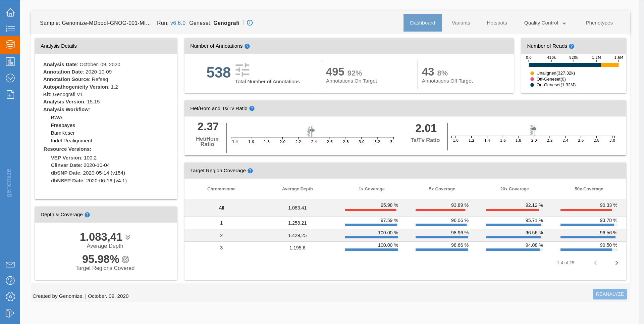This screenshot has width=644, height=324.
Task: Click the REANALYZE button
Action: point(610,294)
